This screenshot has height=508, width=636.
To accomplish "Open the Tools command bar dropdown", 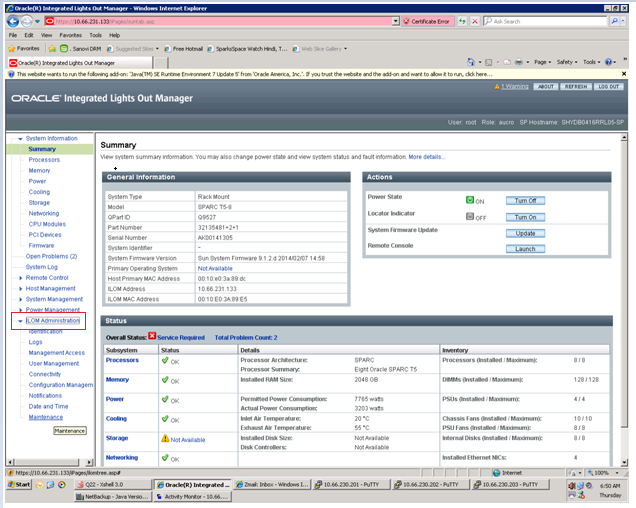I will point(591,62).
